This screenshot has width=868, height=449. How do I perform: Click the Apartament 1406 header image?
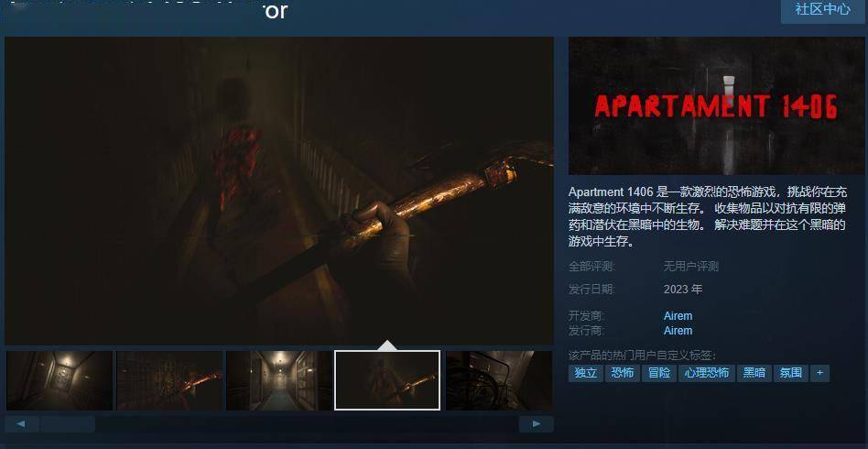[716, 106]
